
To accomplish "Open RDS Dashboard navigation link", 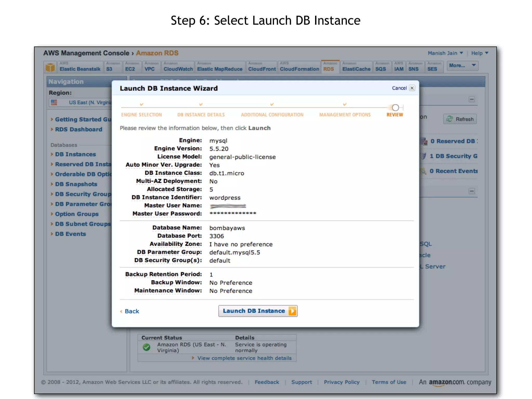I will (x=78, y=129).
